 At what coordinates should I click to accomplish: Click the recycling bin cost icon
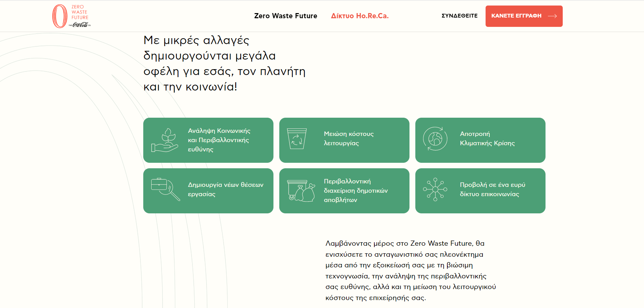tap(297, 139)
